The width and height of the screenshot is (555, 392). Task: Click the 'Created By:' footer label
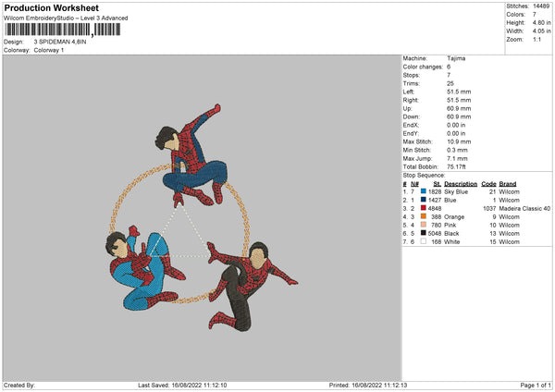[19, 386]
